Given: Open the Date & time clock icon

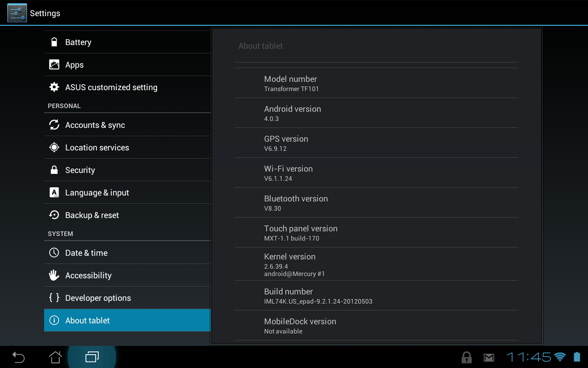Looking at the screenshot, I should click(54, 253).
